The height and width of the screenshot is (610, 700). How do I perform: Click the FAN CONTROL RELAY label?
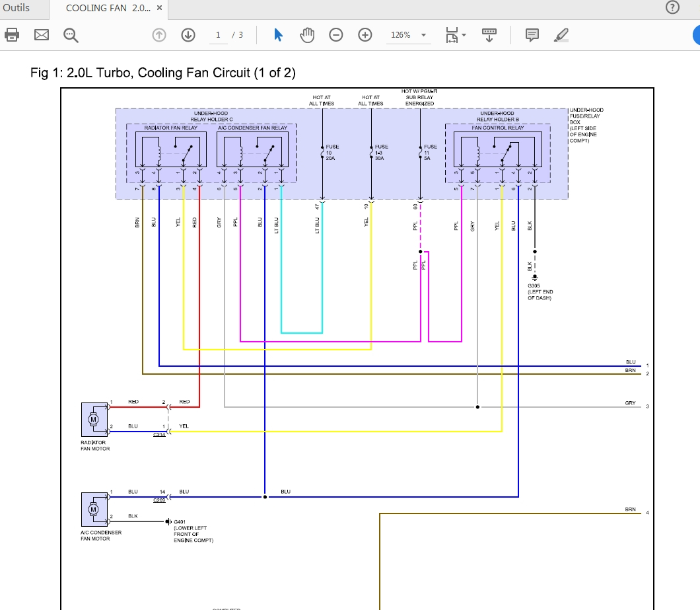498,128
